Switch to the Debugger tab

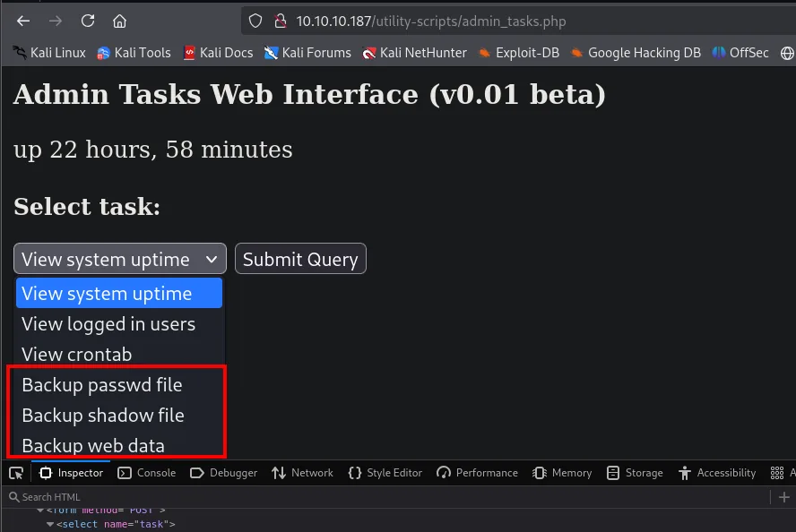coord(223,473)
